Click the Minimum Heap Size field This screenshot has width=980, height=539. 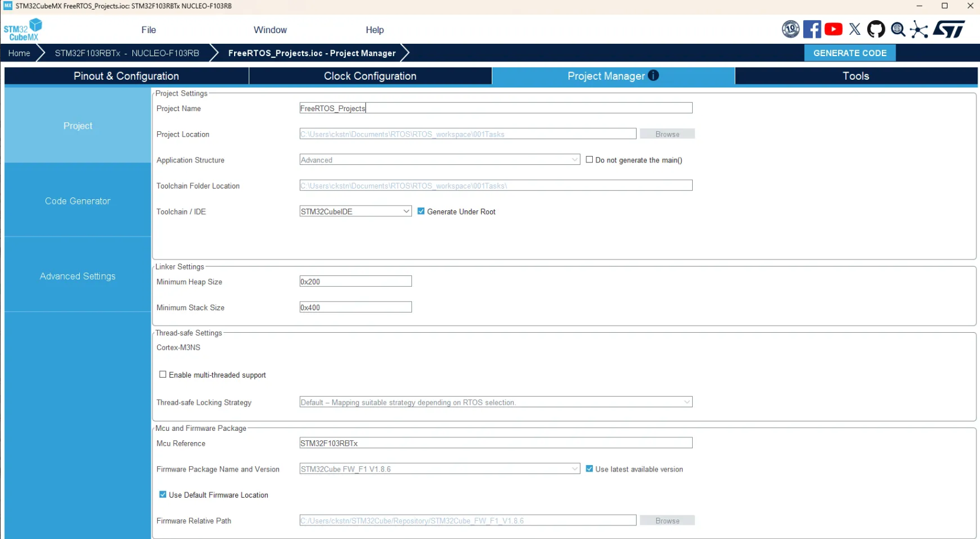[x=356, y=281]
